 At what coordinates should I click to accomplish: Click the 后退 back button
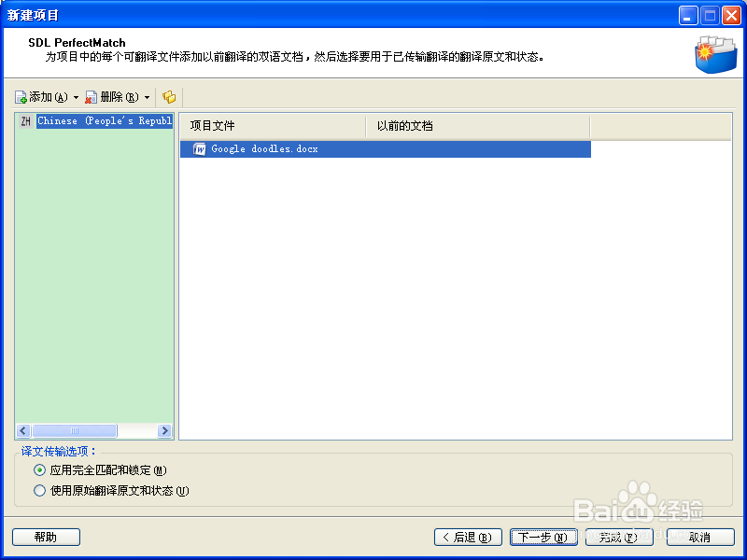pyautogui.click(x=468, y=538)
